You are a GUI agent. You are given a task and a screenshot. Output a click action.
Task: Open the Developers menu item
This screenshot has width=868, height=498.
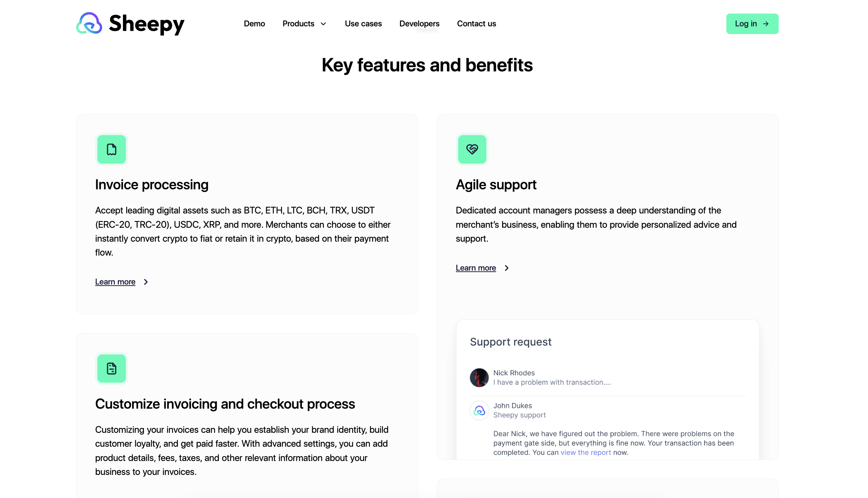pos(419,24)
